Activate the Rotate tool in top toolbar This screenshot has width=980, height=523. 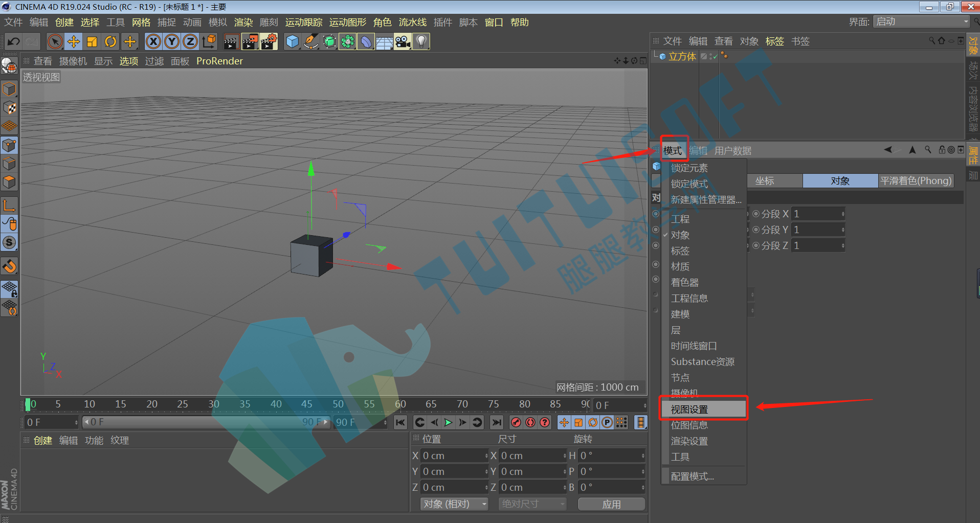(x=110, y=41)
